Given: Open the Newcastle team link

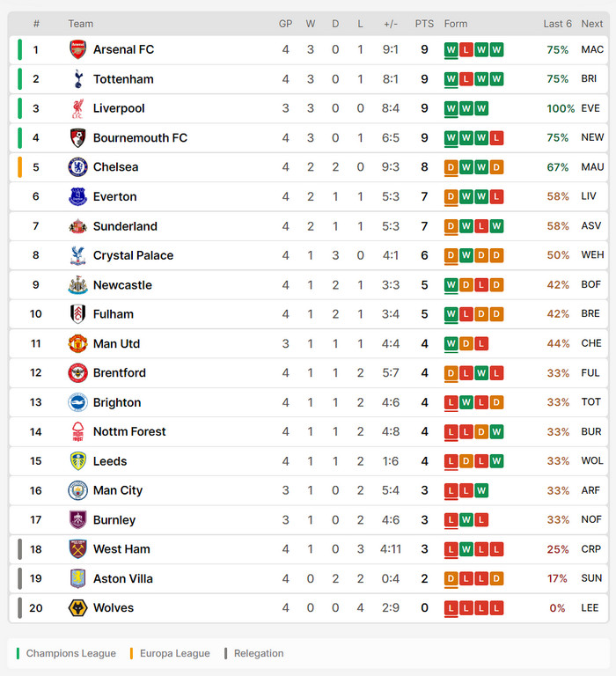Looking at the screenshot, I should (122, 285).
